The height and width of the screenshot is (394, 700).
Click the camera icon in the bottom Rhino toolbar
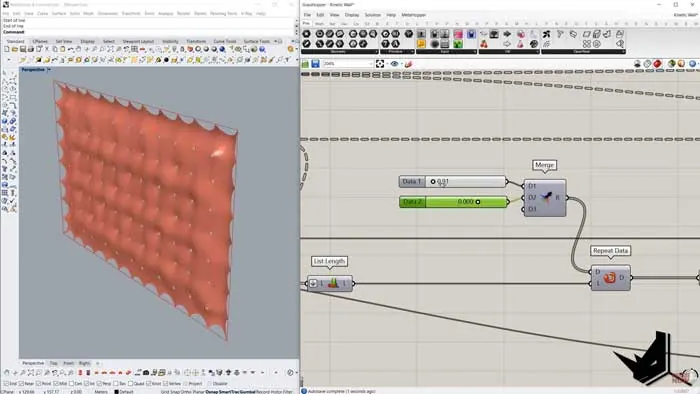[146, 372]
